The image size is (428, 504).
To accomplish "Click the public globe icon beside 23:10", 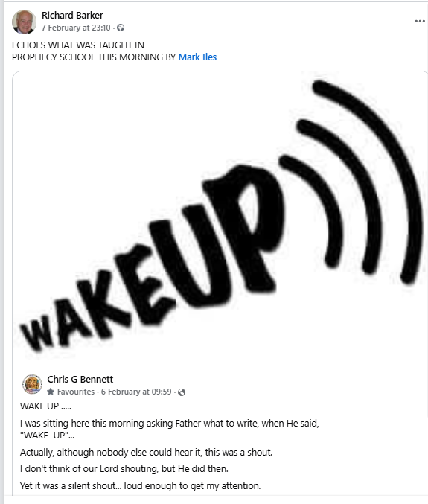I will point(121,28).
